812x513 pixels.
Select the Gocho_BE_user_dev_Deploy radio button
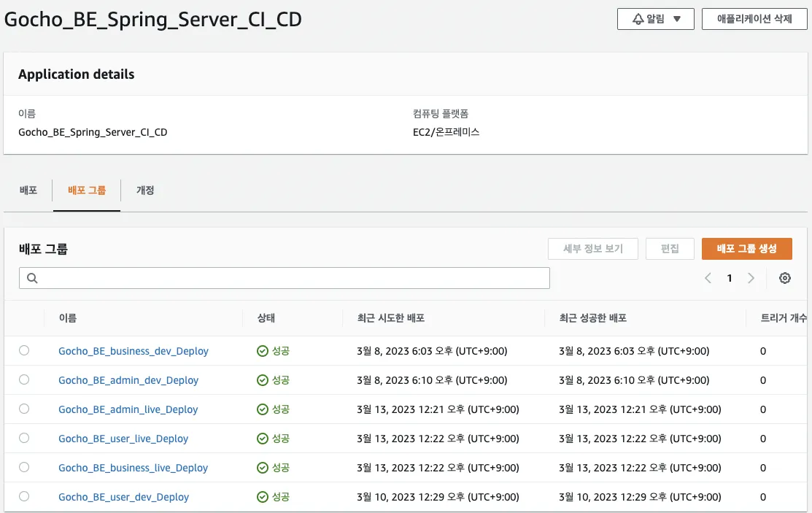pyautogui.click(x=24, y=496)
